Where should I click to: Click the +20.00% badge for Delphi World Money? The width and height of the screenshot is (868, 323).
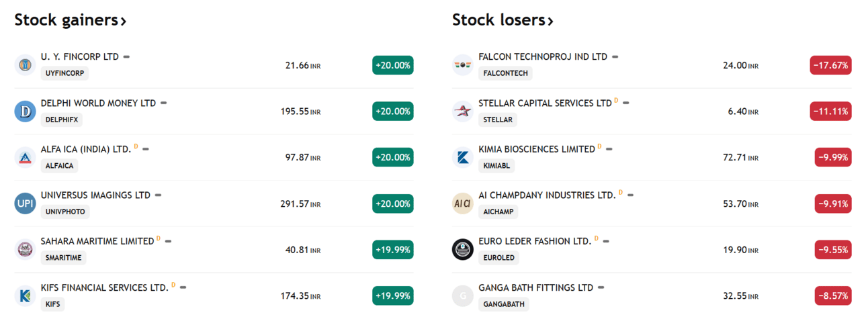click(393, 111)
